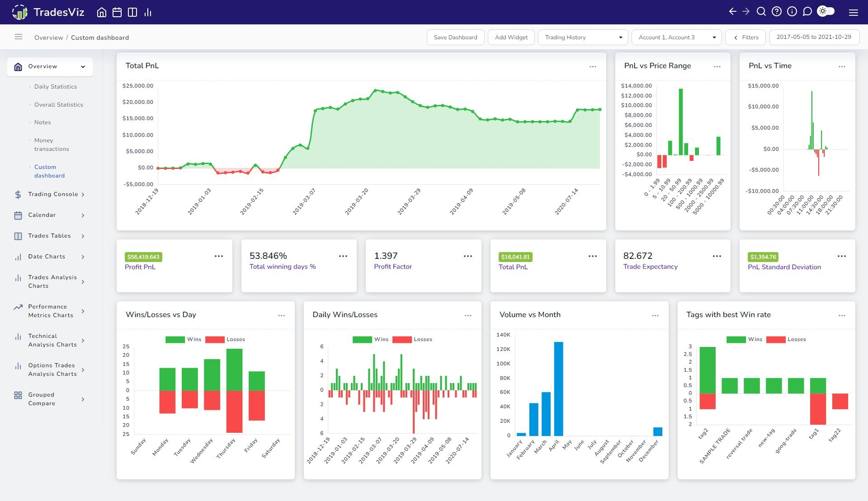Open the Trading History dropdown

pos(583,37)
